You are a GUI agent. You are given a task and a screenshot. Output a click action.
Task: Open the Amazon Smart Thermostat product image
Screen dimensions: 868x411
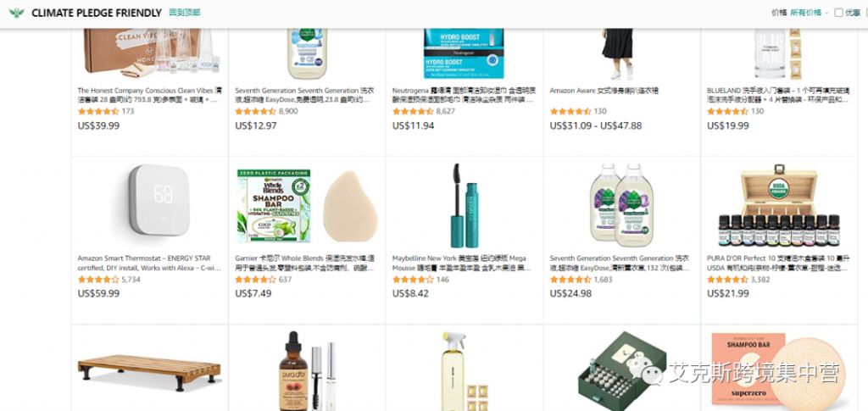[x=159, y=200]
